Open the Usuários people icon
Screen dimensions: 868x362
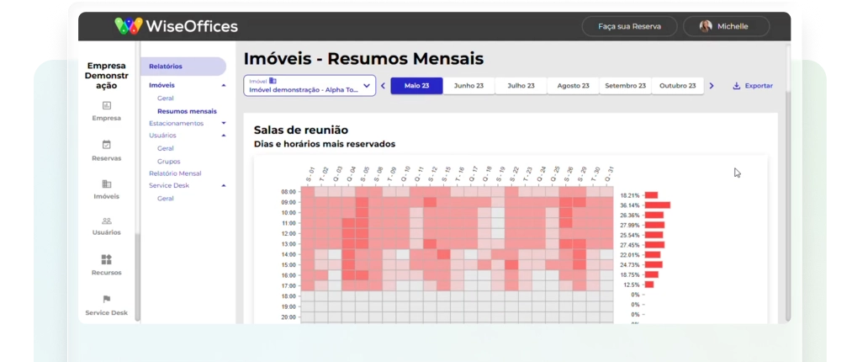pyautogui.click(x=106, y=221)
